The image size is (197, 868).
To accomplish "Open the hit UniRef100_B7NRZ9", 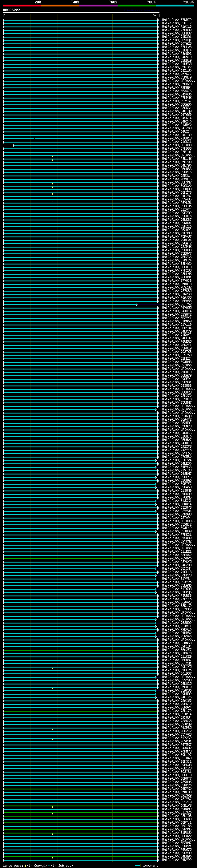I will coord(177,20).
